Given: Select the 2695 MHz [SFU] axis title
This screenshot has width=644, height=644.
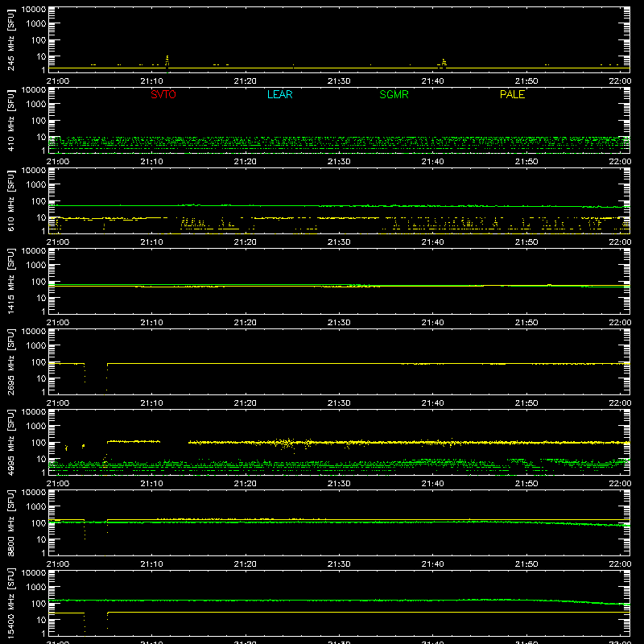Looking at the screenshot, I should coord(10,361).
